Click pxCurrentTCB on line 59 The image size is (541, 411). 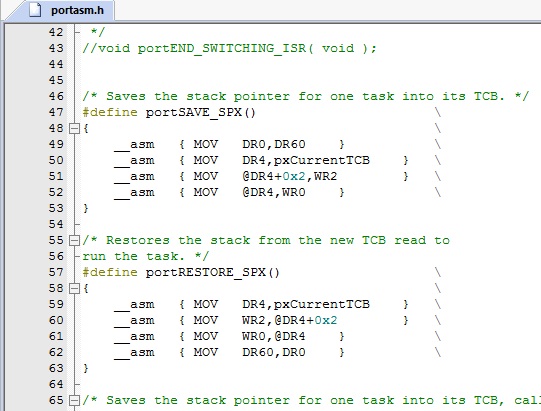322,304
